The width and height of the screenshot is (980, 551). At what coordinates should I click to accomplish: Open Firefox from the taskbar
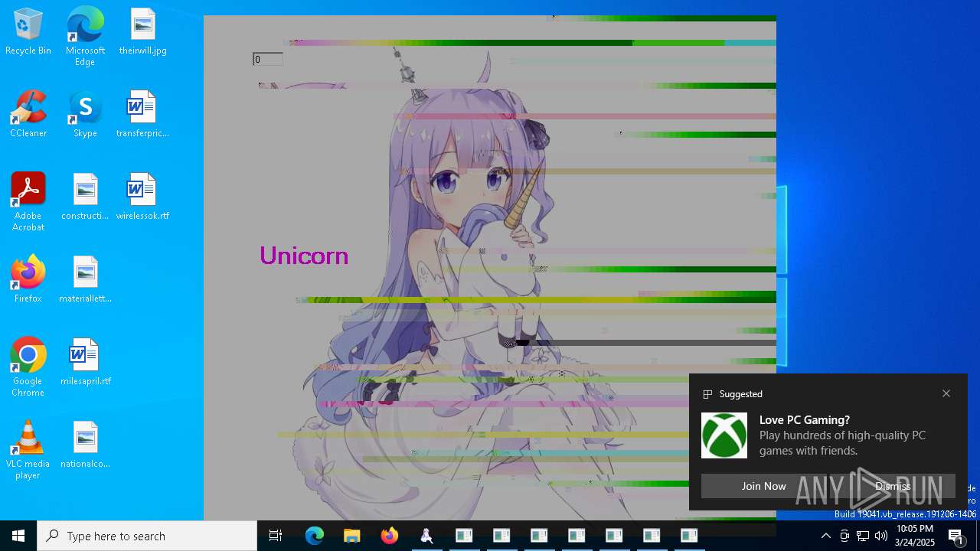[390, 536]
